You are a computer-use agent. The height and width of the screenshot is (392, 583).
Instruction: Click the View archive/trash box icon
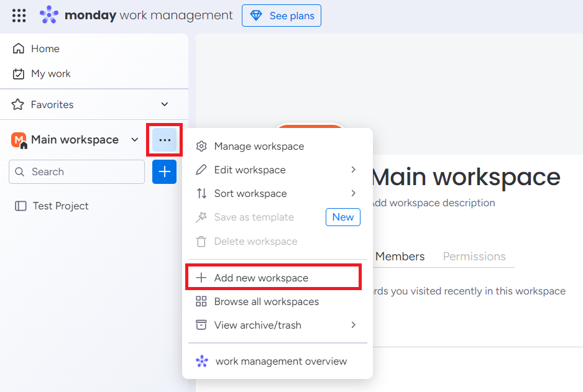pyautogui.click(x=201, y=325)
